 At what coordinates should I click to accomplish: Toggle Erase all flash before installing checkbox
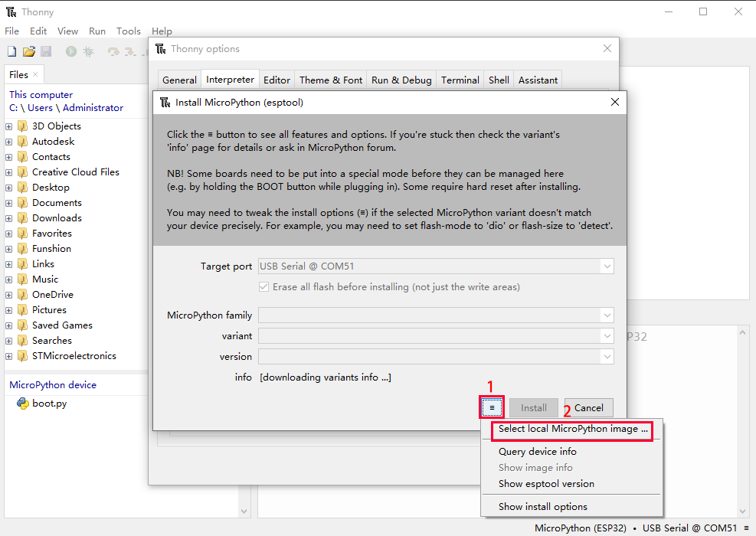263,287
